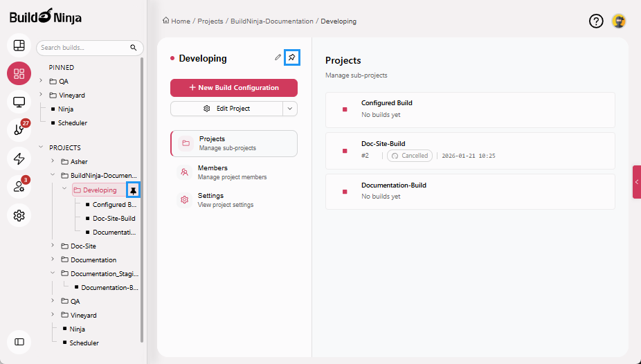This screenshot has width=641, height=364.
Task: Unpin Developing in the project tree
Action: coord(134,190)
